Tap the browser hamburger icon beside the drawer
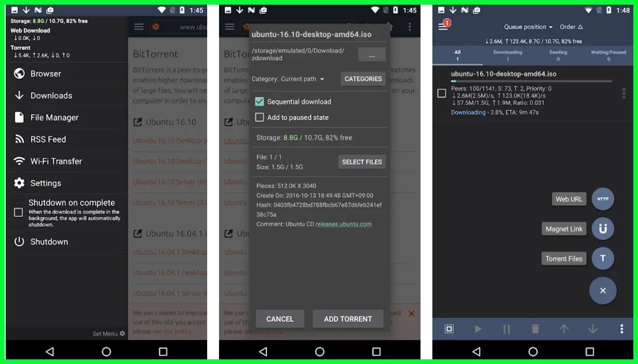638x364 pixels. pyautogui.click(x=139, y=27)
